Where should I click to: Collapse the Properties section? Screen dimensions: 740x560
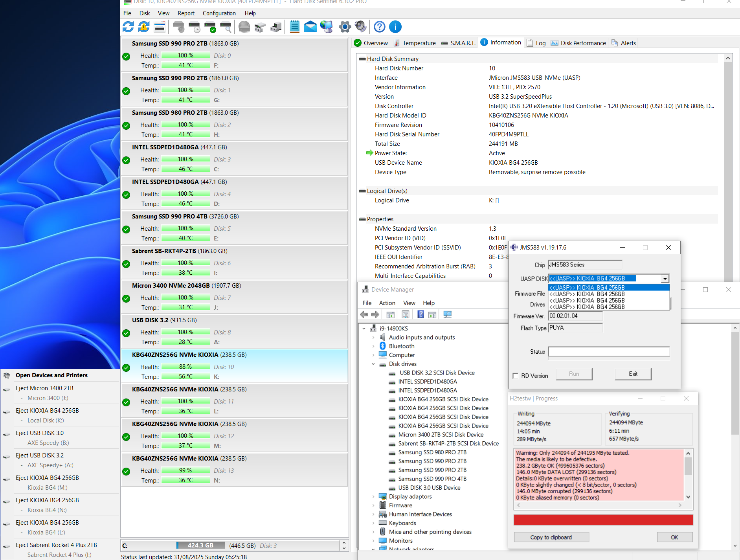[x=362, y=219]
